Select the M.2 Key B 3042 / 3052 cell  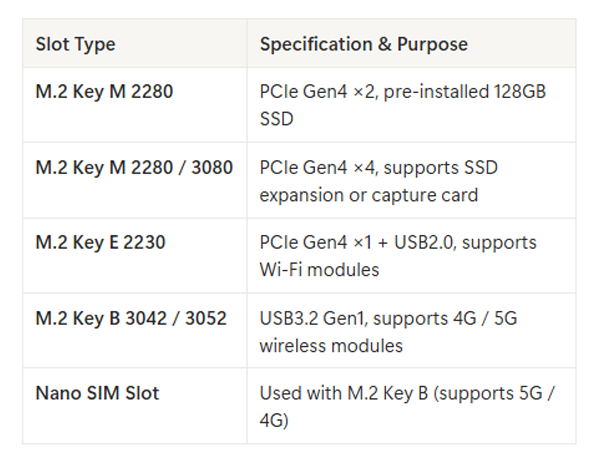tap(131, 318)
